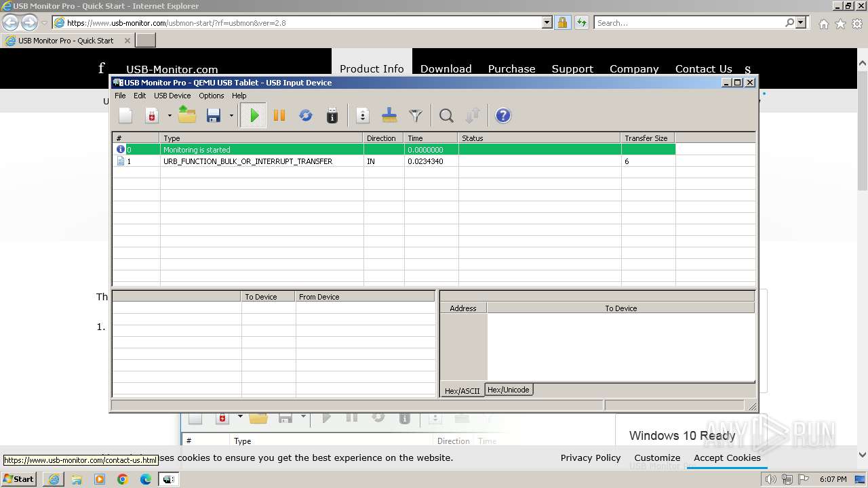868x488 pixels.
Task: Open the device list dropdown arrow
Action: [170, 116]
